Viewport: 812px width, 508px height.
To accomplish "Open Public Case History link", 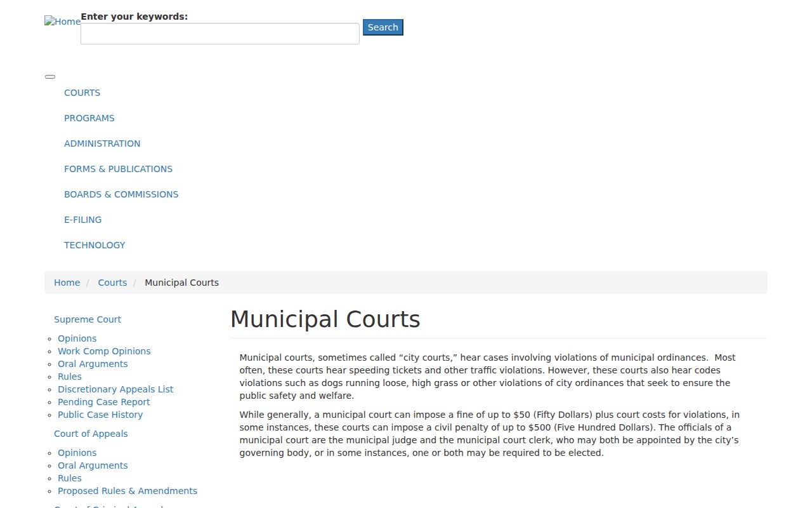I will pos(100,415).
